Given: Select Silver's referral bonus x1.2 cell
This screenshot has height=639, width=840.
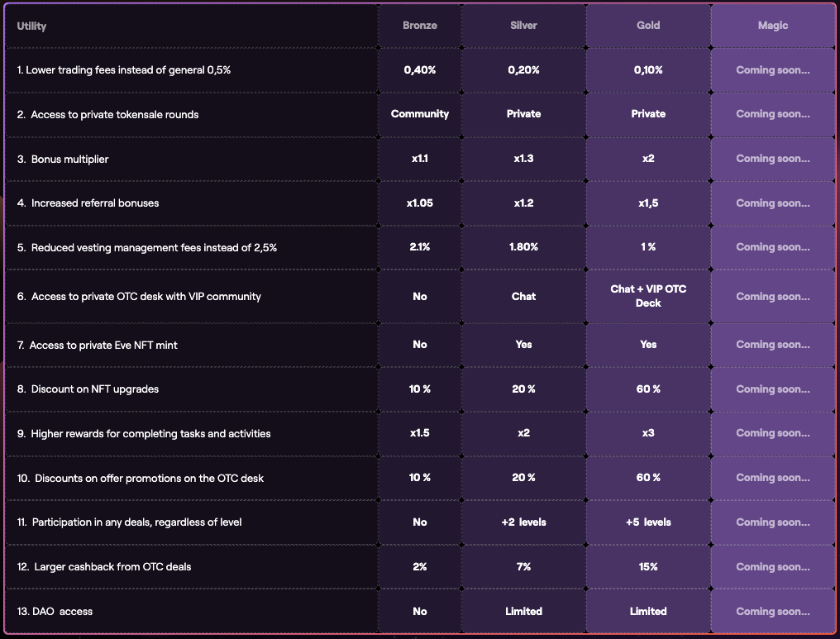Looking at the screenshot, I should point(523,203).
